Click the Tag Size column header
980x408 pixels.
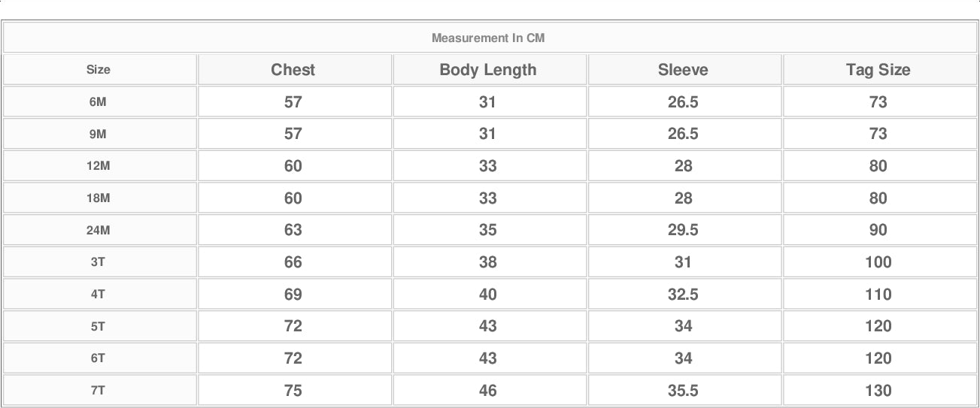click(x=878, y=70)
